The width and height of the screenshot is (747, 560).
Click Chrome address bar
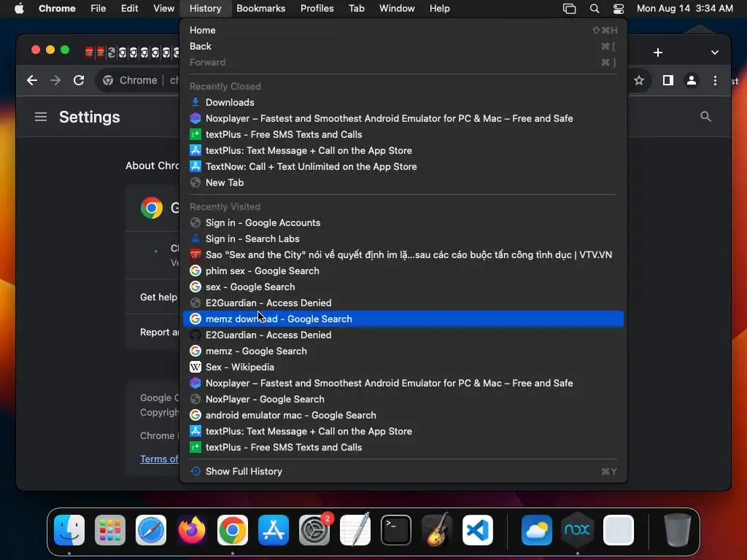[138, 80]
